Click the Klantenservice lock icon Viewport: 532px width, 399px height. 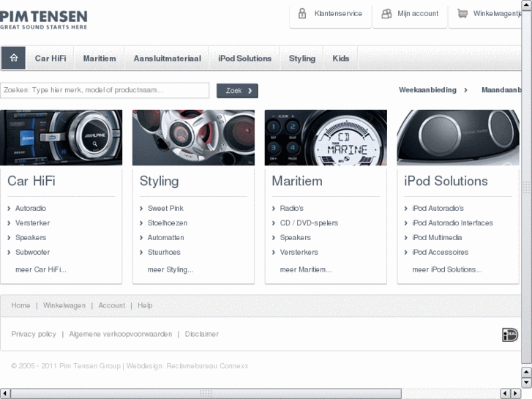point(302,14)
